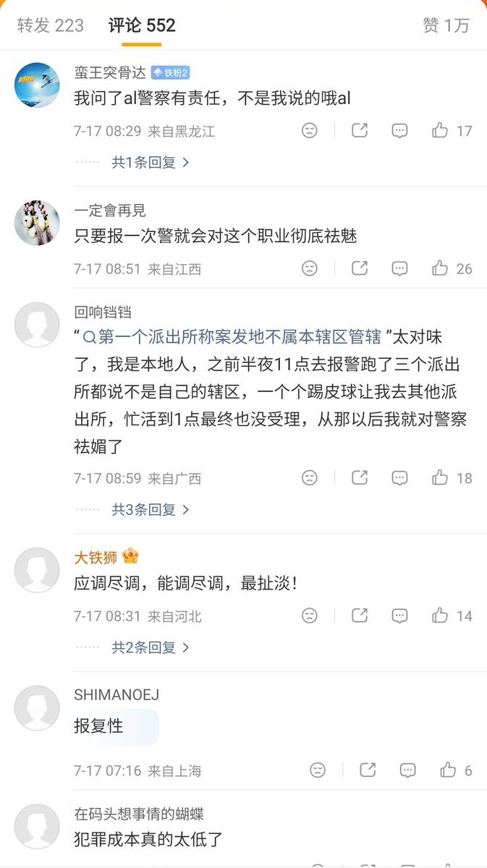Expand 共2条回复 under 大铁狮's comment
The height and width of the screenshot is (868, 487).
(151, 647)
